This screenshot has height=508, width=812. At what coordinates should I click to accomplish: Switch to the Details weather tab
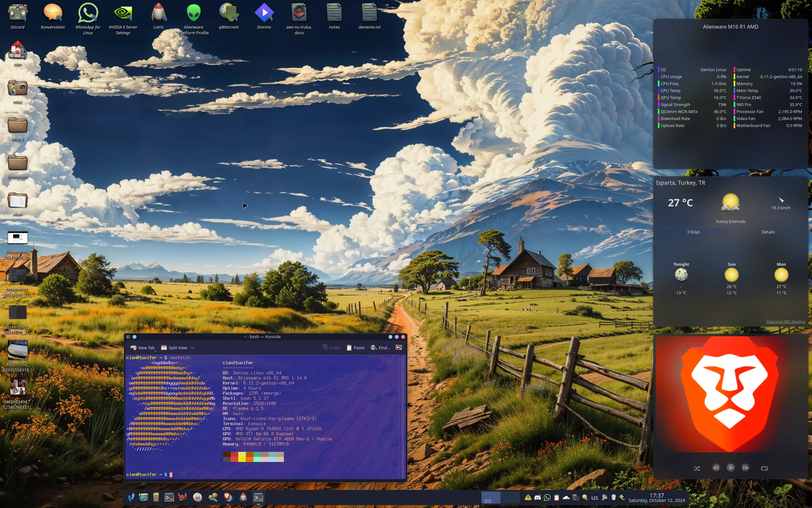[x=768, y=232]
